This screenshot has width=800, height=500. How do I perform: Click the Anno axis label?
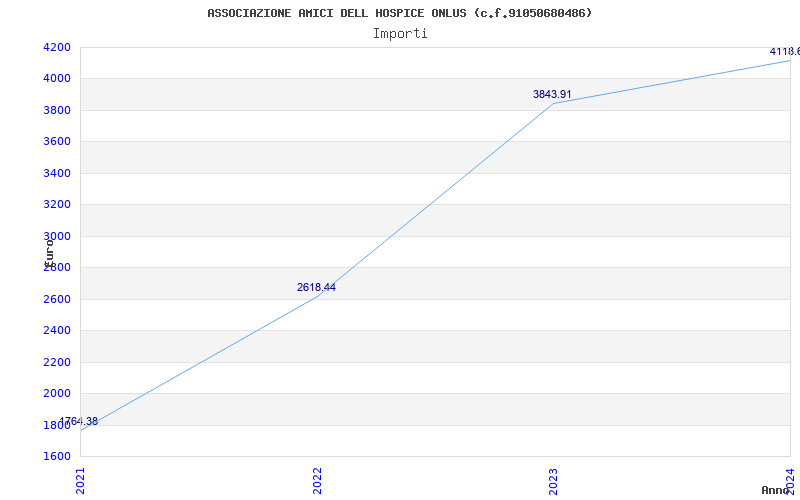pyautogui.click(x=775, y=490)
